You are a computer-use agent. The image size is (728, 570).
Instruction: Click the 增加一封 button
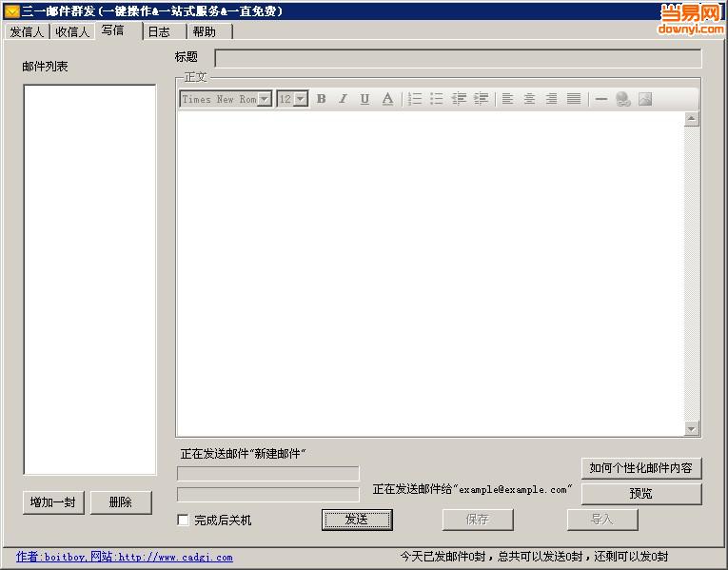tap(53, 502)
